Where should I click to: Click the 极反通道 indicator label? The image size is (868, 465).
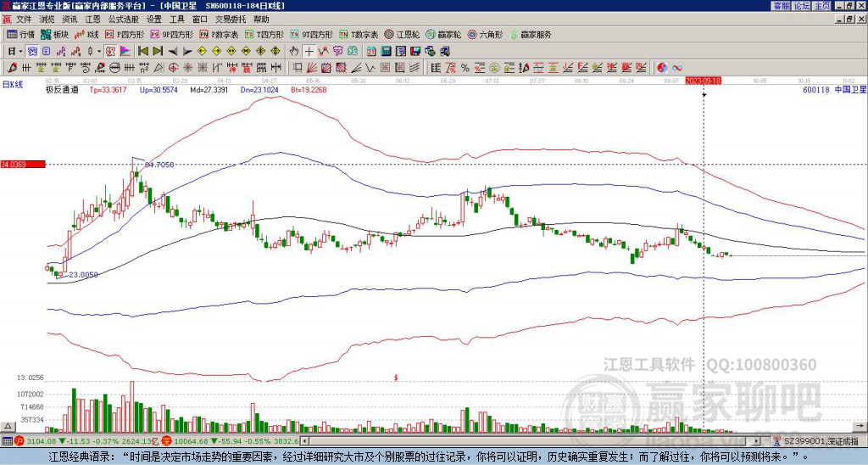[x=62, y=89]
